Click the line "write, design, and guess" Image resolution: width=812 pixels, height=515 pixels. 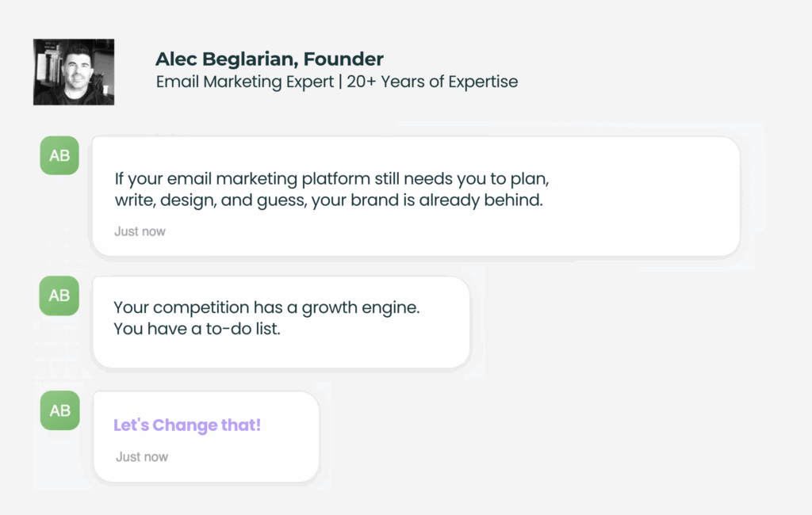211,200
